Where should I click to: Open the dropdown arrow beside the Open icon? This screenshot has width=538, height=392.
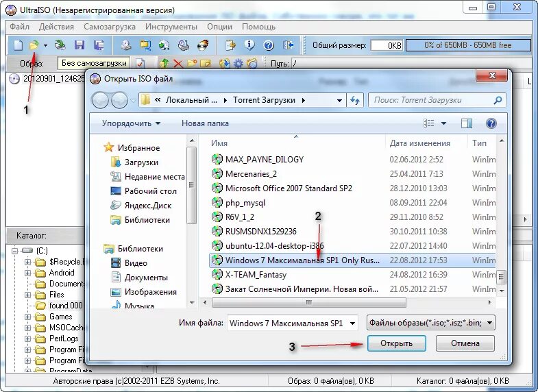click(45, 45)
